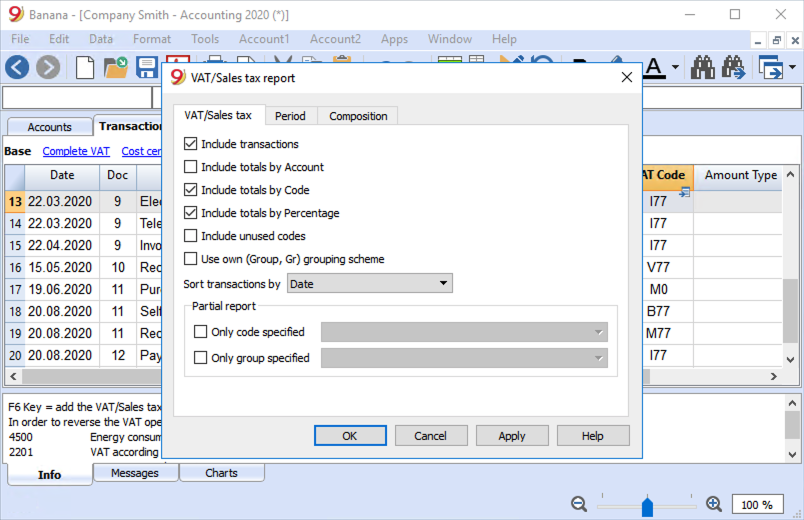Click the Apply button

(512, 435)
